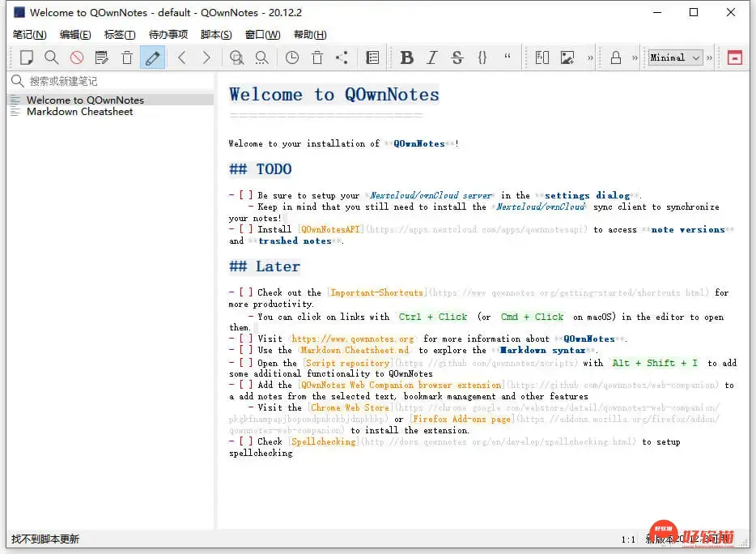Click the Spellchecking link

coord(324,442)
